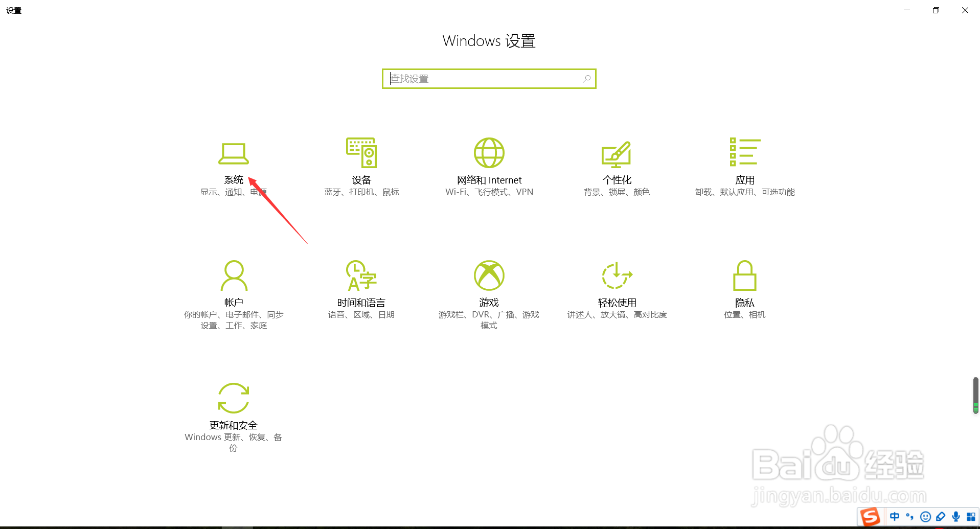Click the Sogou S logo icon
The width and height of the screenshot is (980, 529).
point(870,517)
